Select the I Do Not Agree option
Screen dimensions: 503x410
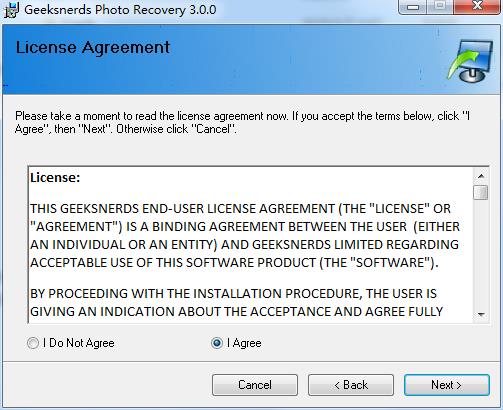click(x=33, y=343)
